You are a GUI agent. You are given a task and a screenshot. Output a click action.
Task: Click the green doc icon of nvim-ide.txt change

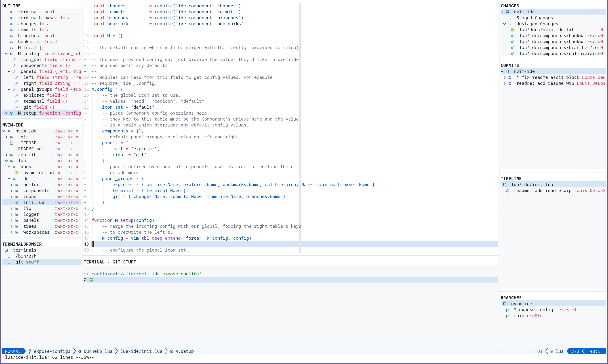[513, 30]
